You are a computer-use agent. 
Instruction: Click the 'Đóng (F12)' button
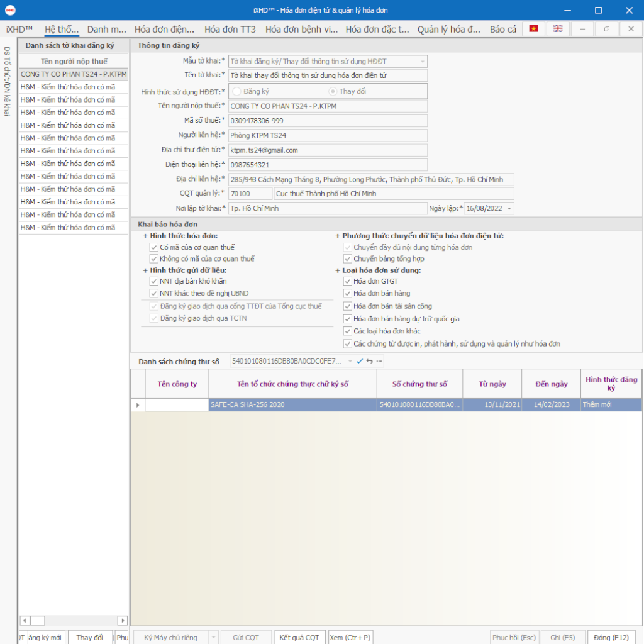click(x=611, y=637)
